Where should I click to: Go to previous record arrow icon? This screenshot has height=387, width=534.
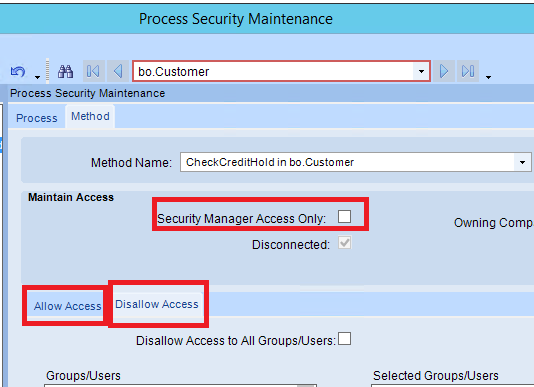pyautogui.click(x=118, y=72)
